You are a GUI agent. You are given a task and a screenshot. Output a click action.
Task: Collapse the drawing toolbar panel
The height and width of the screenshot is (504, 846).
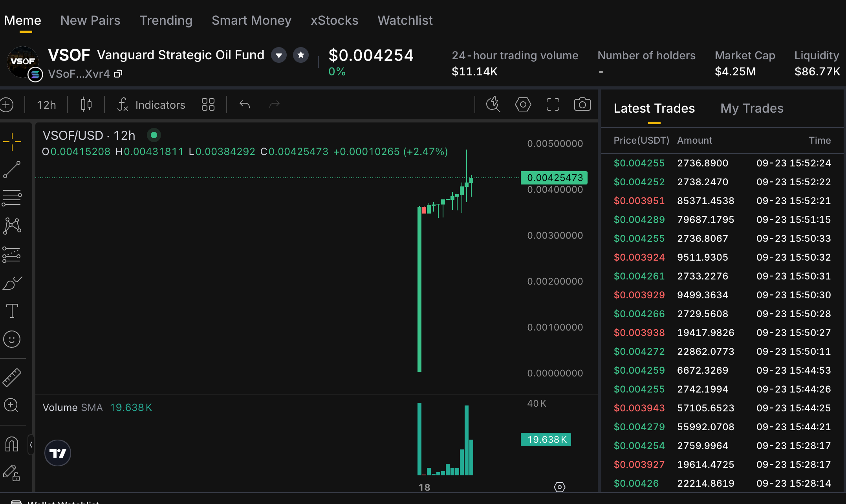point(31,445)
